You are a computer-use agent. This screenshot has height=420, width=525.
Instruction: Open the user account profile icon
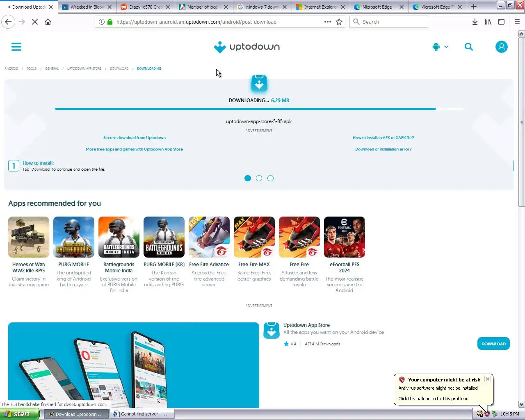pyautogui.click(x=501, y=47)
